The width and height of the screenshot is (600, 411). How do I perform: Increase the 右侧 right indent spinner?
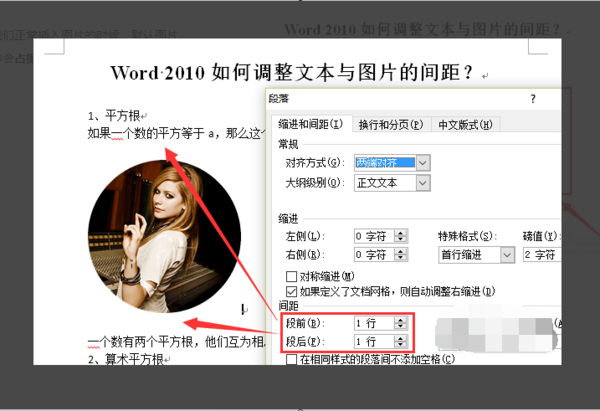(x=401, y=251)
